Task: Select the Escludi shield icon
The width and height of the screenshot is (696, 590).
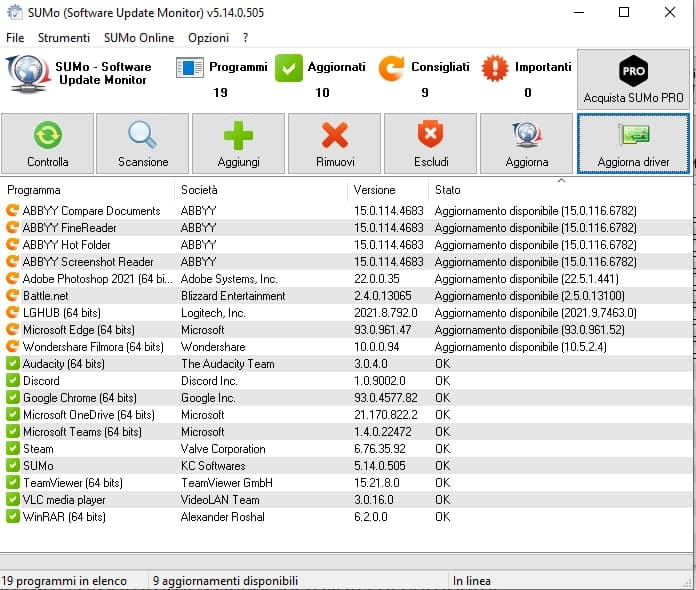Action: (430, 136)
